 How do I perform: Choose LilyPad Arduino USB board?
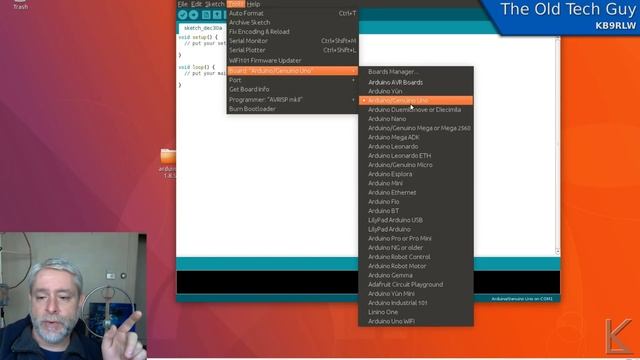[416, 220]
